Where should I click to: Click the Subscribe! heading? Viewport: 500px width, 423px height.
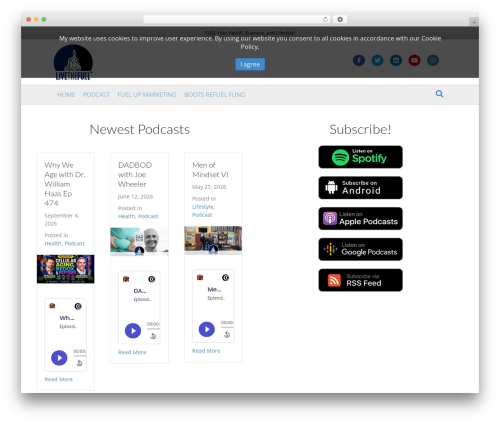click(x=360, y=129)
